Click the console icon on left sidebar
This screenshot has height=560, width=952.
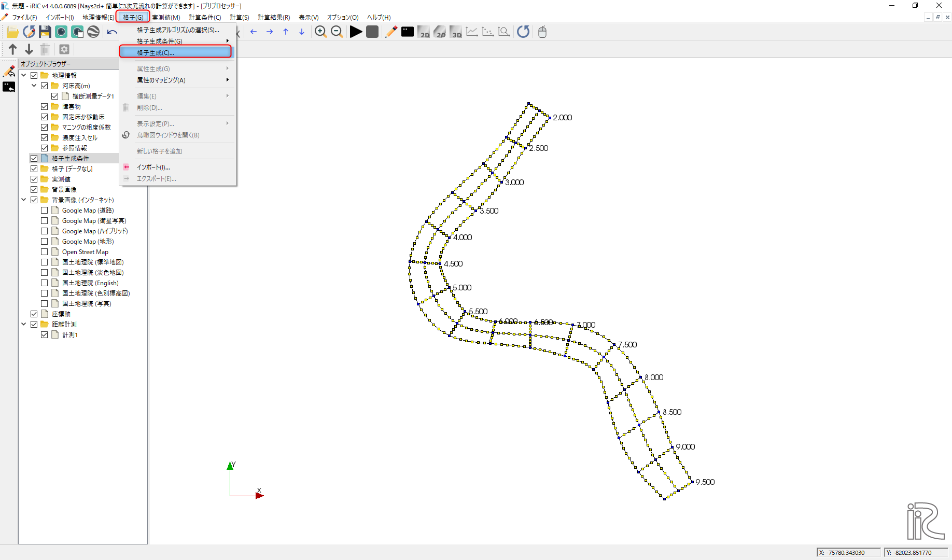click(x=9, y=87)
